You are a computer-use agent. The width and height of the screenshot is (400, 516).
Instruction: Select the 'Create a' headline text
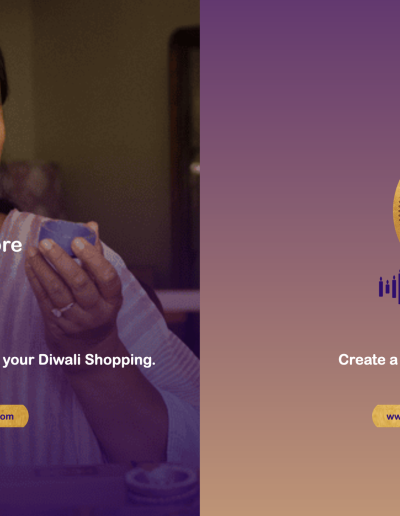point(368,360)
